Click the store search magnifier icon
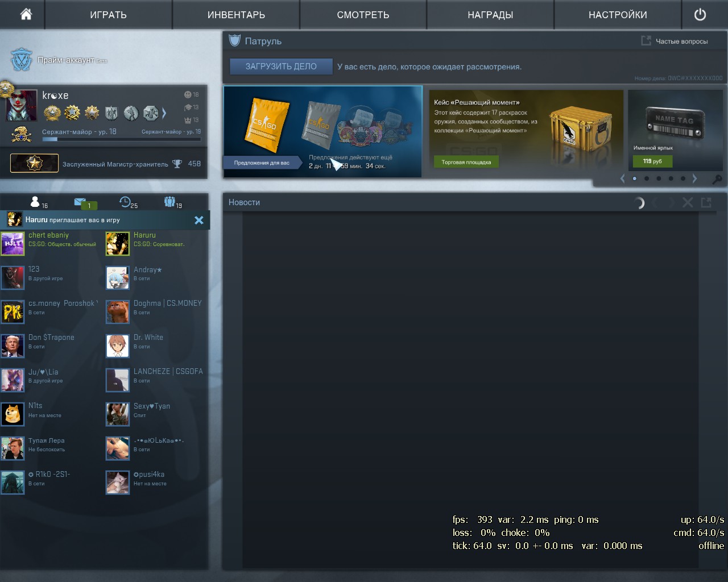This screenshot has height=582, width=728. tap(717, 180)
